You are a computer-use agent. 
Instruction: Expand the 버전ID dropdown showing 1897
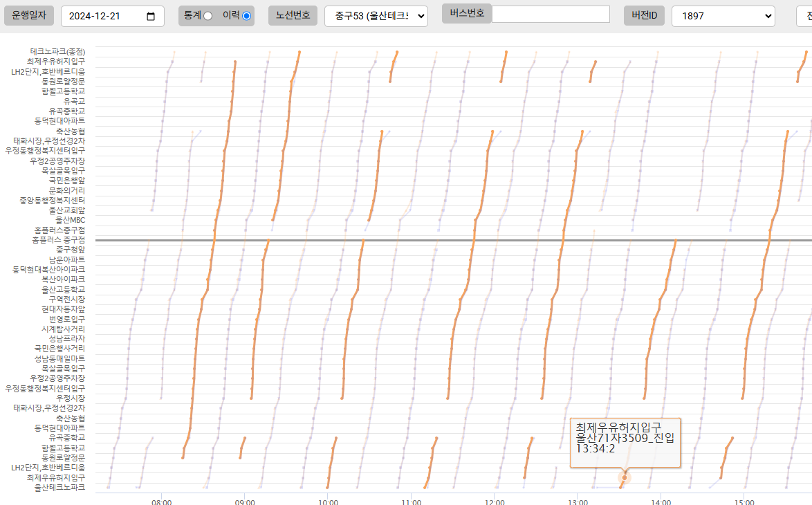point(723,16)
